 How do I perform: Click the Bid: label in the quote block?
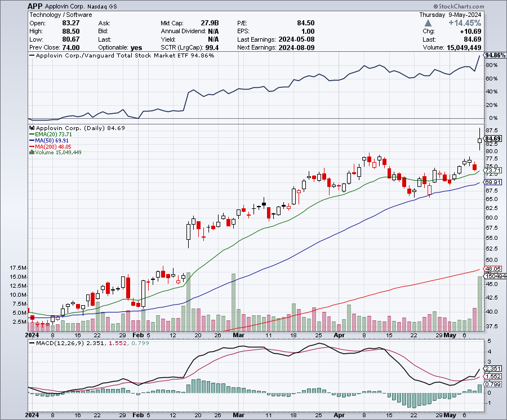(x=103, y=32)
